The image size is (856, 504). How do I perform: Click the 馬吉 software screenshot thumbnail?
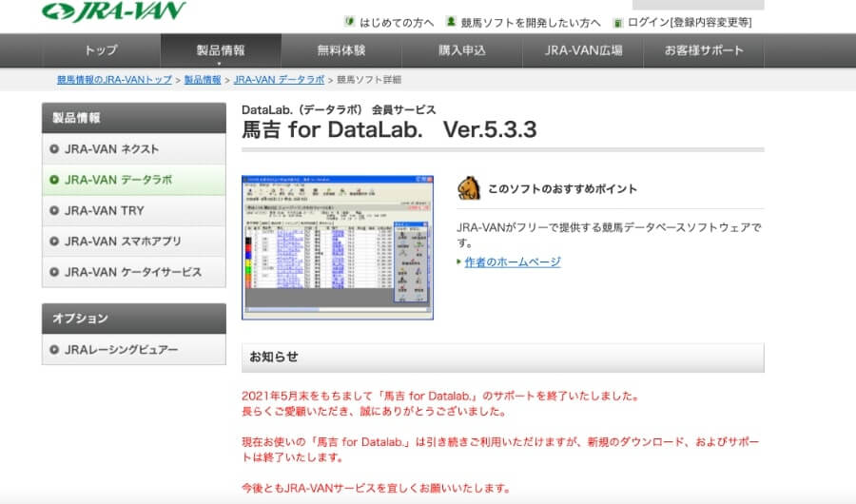coord(338,247)
